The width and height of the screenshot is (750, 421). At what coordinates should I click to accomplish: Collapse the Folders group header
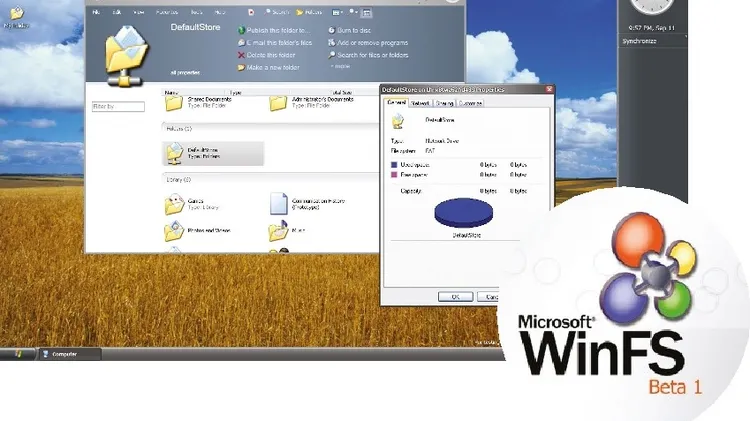click(178, 129)
